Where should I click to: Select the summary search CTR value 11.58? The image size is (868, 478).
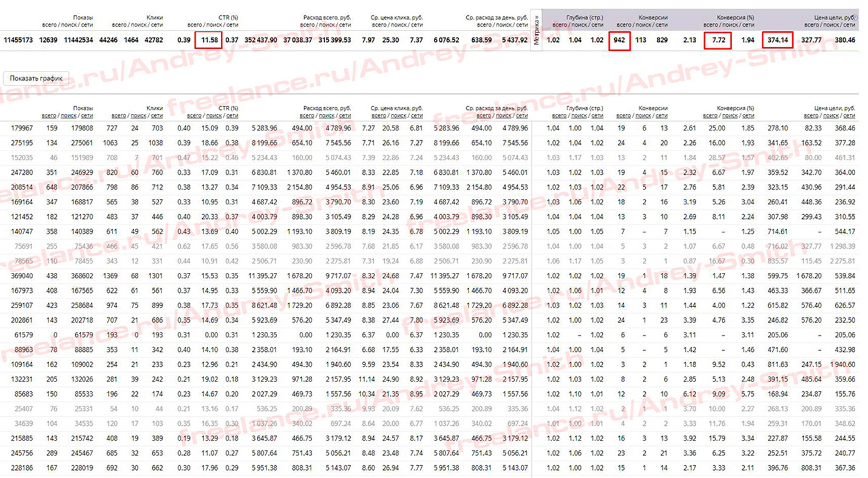point(208,41)
